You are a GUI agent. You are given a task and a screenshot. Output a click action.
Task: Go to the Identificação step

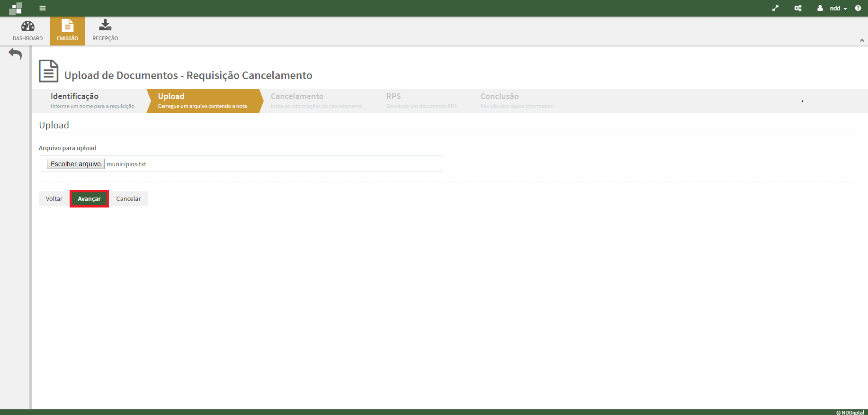(92, 101)
